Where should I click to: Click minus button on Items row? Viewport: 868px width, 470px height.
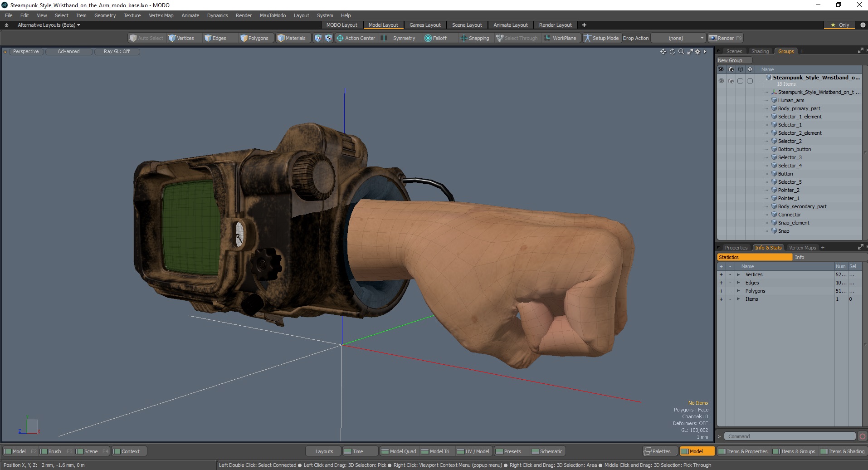click(x=730, y=299)
